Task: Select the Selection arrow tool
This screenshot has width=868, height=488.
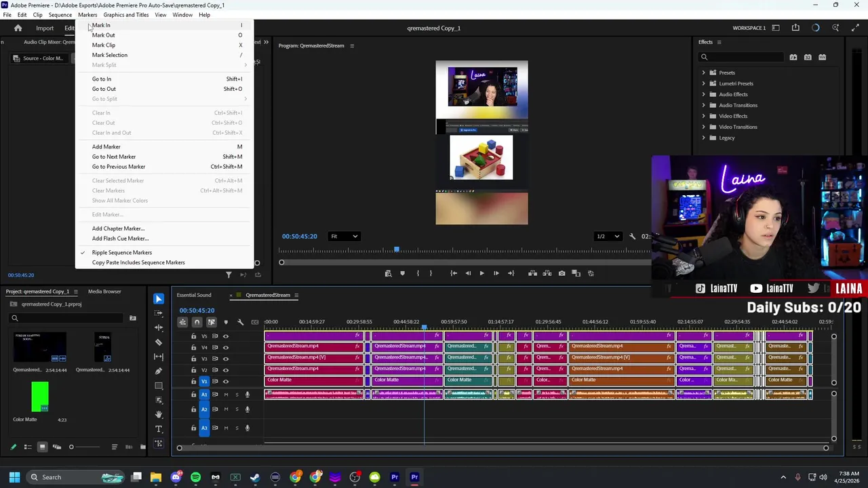Action: tap(159, 299)
